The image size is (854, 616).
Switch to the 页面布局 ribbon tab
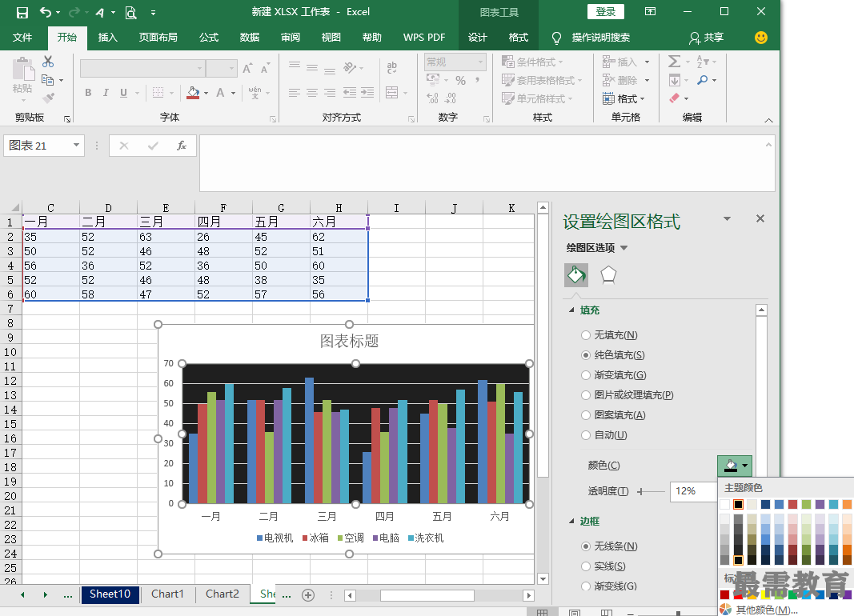coord(158,38)
